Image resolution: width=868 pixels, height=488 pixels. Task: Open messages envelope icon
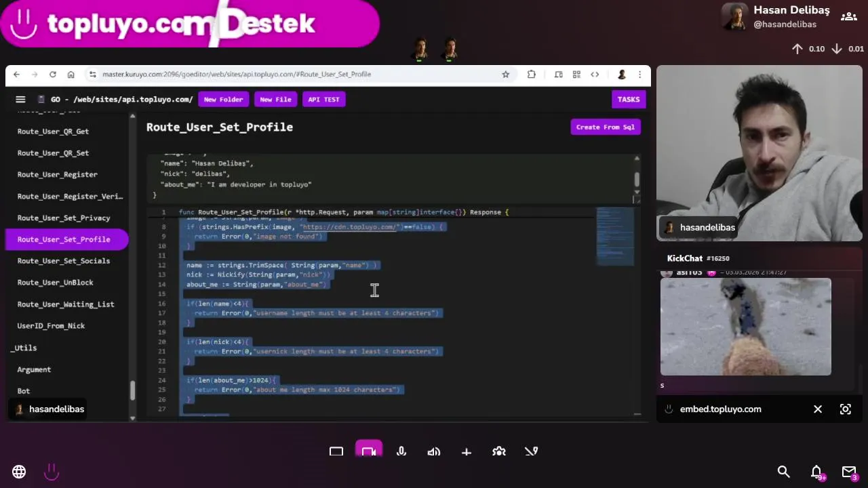[x=849, y=472]
